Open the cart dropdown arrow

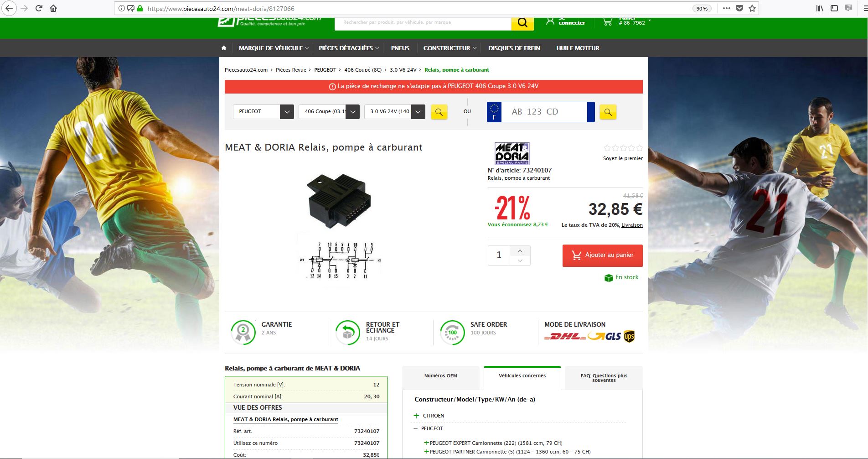tap(650, 21)
